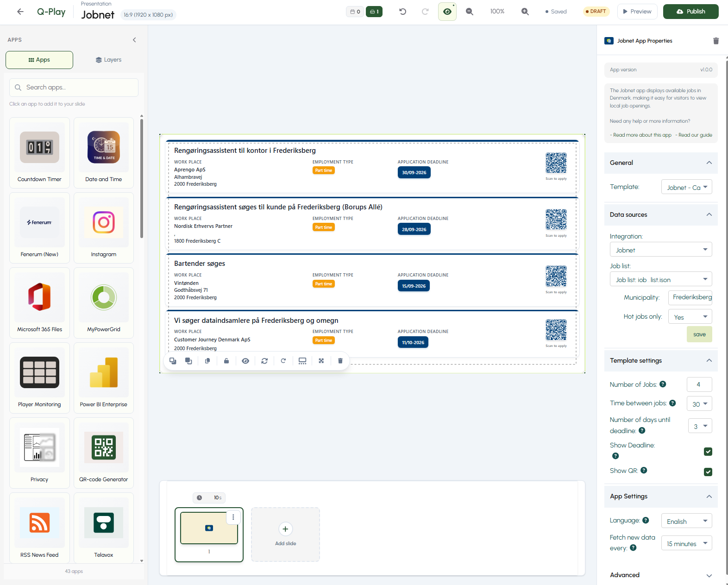Click the undo icon in the top bar
The width and height of the screenshot is (728, 585).
coord(402,12)
